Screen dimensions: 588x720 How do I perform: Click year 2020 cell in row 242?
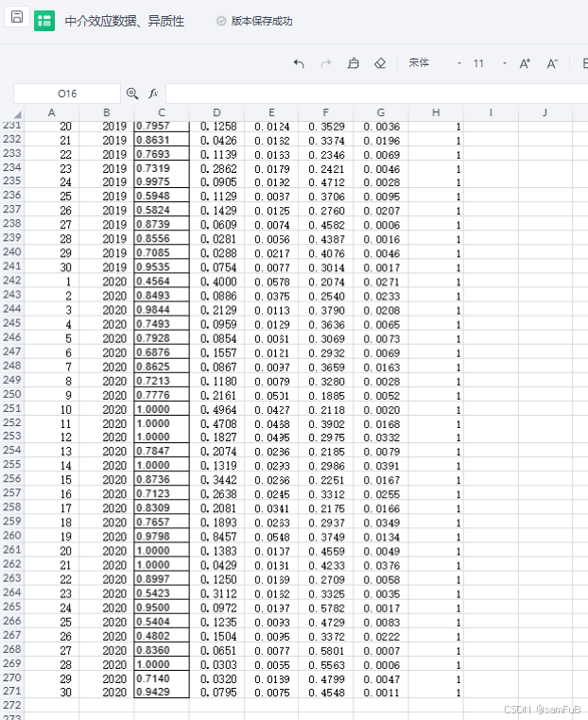tap(107, 282)
